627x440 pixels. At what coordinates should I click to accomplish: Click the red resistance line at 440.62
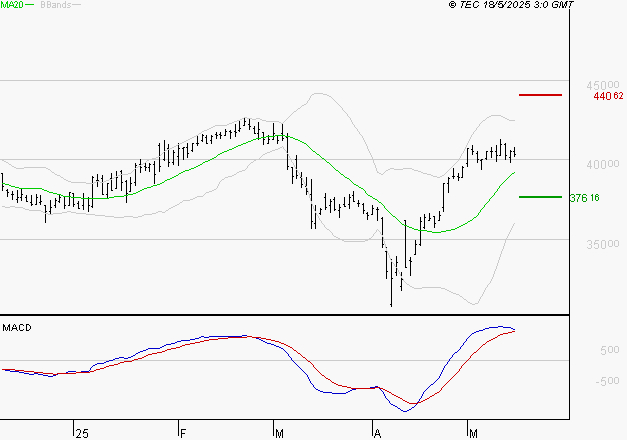coord(540,95)
